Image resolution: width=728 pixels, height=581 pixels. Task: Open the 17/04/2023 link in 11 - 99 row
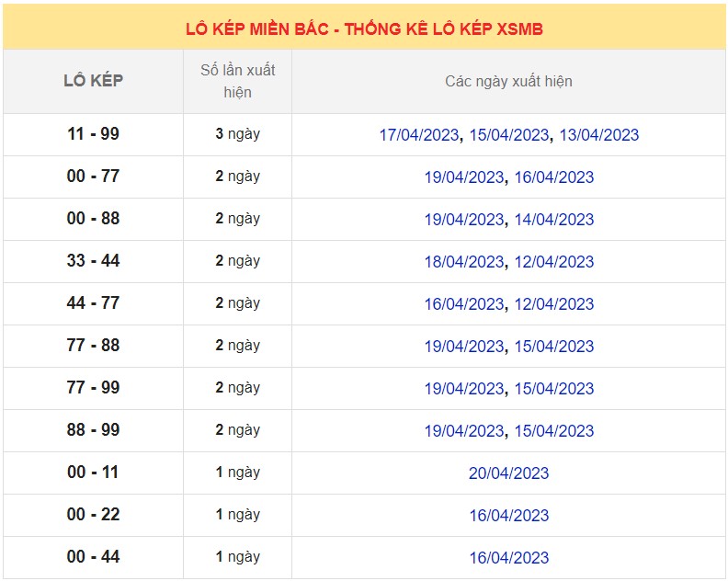[x=418, y=135]
